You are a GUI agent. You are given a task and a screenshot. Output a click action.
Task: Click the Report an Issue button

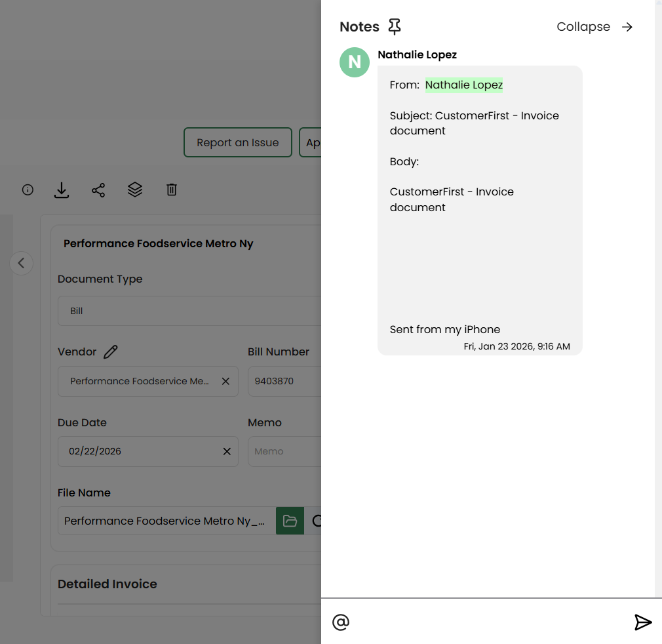click(x=237, y=142)
